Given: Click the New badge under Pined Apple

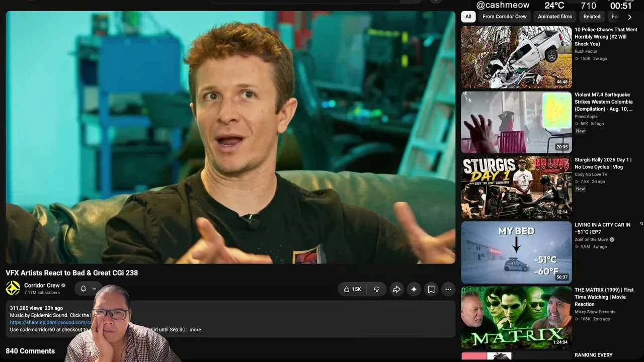Looking at the screenshot, I should pyautogui.click(x=581, y=131).
